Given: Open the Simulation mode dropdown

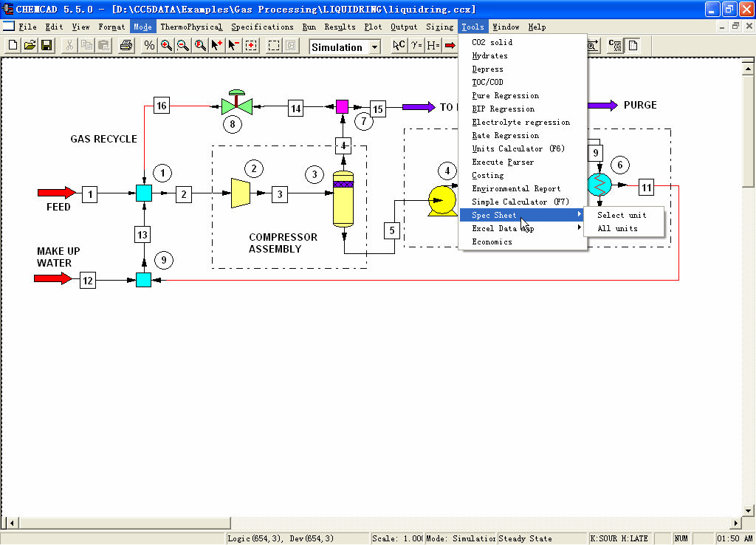Looking at the screenshot, I should [x=374, y=47].
